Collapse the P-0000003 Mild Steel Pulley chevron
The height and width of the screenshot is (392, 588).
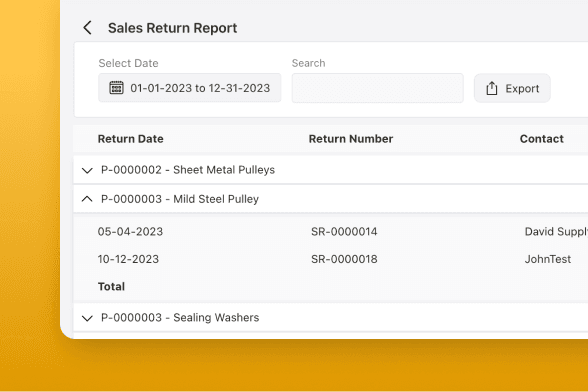point(87,199)
